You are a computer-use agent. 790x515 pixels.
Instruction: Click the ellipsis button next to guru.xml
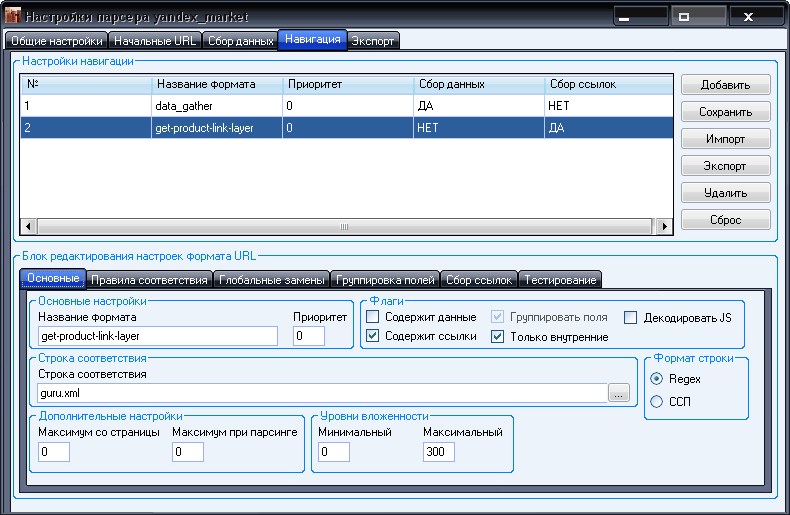coord(619,393)
